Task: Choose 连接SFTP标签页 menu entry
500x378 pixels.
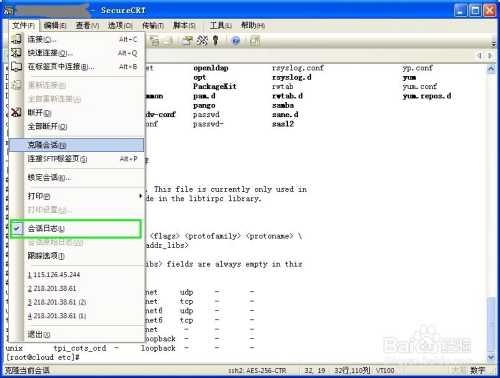Action: [77, 159]
